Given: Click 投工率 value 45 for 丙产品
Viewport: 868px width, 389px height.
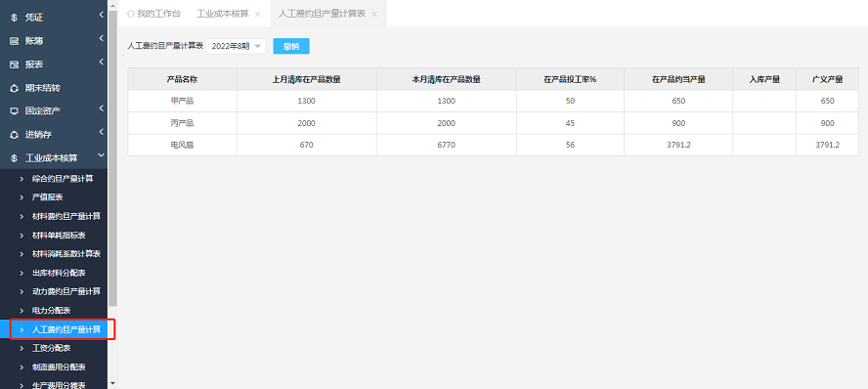Looking at the screenshot, I should (570, 123).
